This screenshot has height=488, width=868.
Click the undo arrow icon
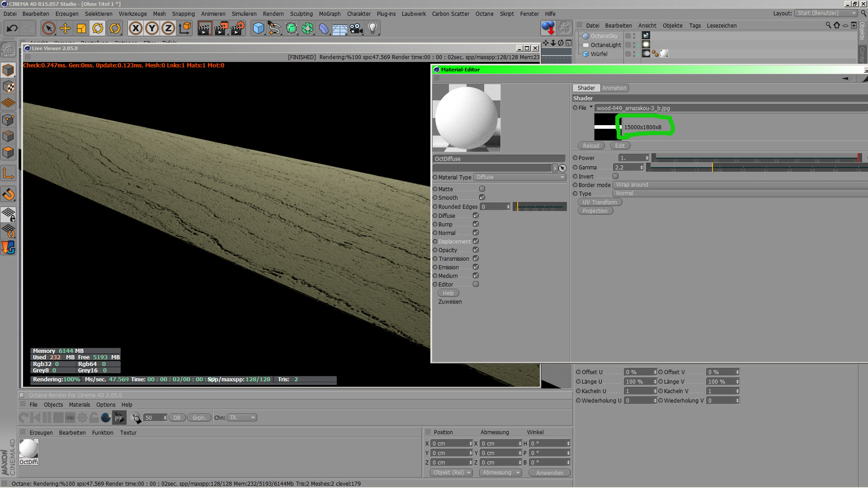(12, 28)
